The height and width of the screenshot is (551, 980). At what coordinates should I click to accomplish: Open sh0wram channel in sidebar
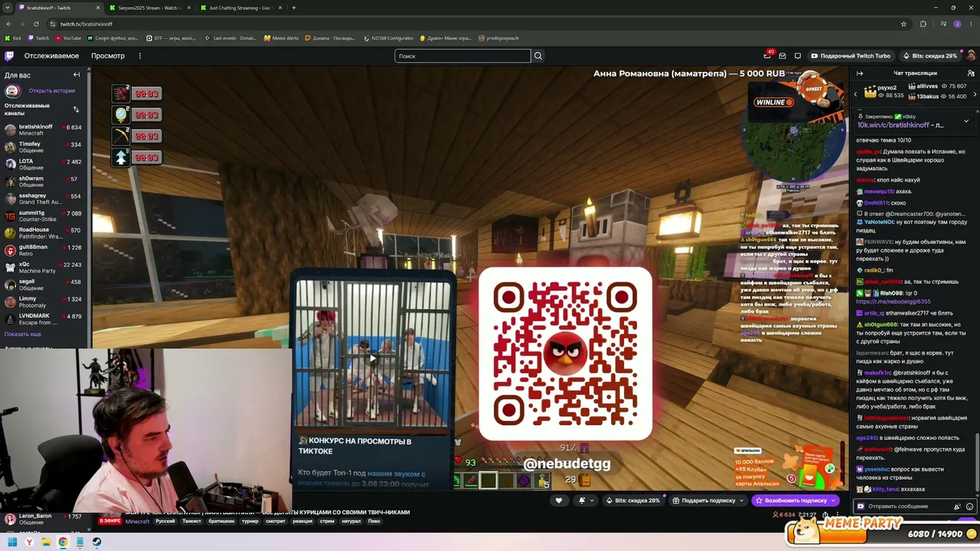(x=43, y=182)
